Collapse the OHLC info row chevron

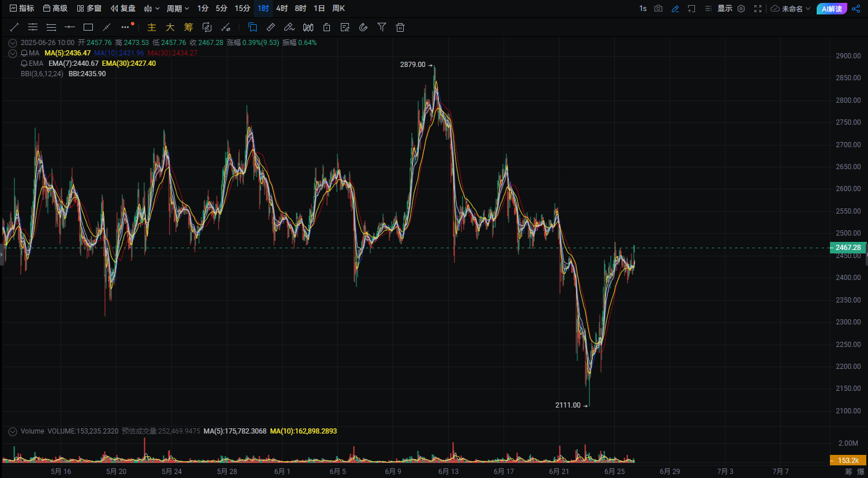(x=13, y=43)
